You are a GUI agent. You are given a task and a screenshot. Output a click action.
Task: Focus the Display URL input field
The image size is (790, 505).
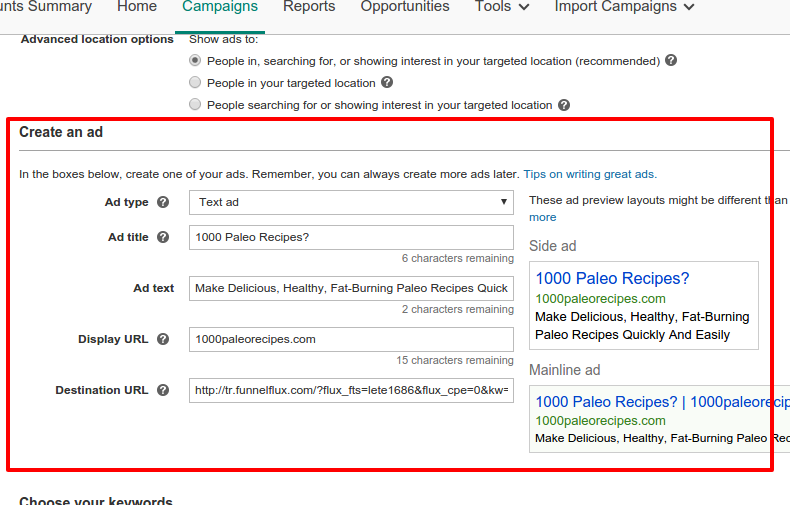pos(351,339)
